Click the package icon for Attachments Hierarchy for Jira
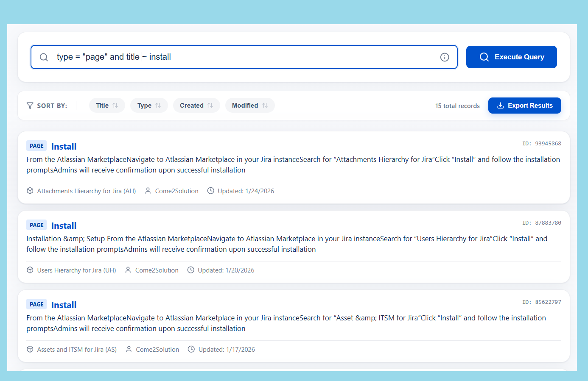 click(x=30, y=191)
